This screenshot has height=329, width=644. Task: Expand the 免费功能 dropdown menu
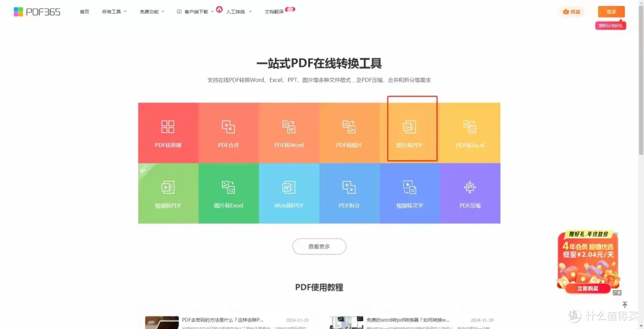151,12
